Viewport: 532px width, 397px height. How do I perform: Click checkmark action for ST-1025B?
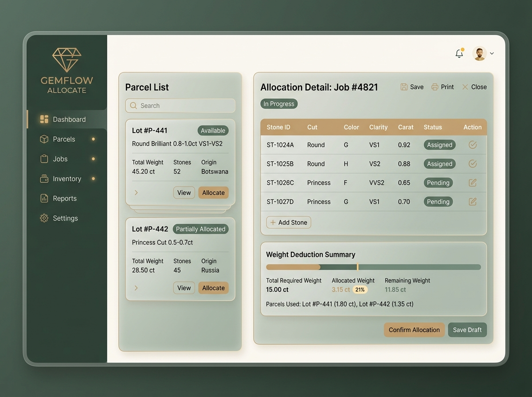[473, 164]
